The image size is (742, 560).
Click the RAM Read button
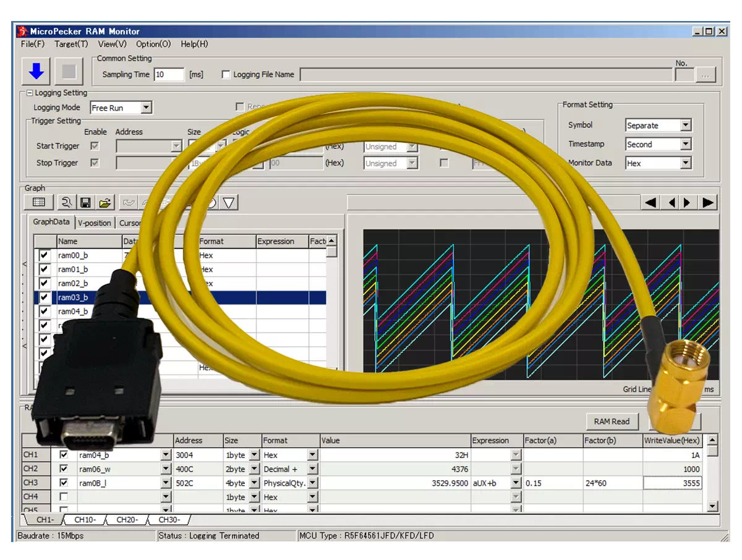coord(612,422)
